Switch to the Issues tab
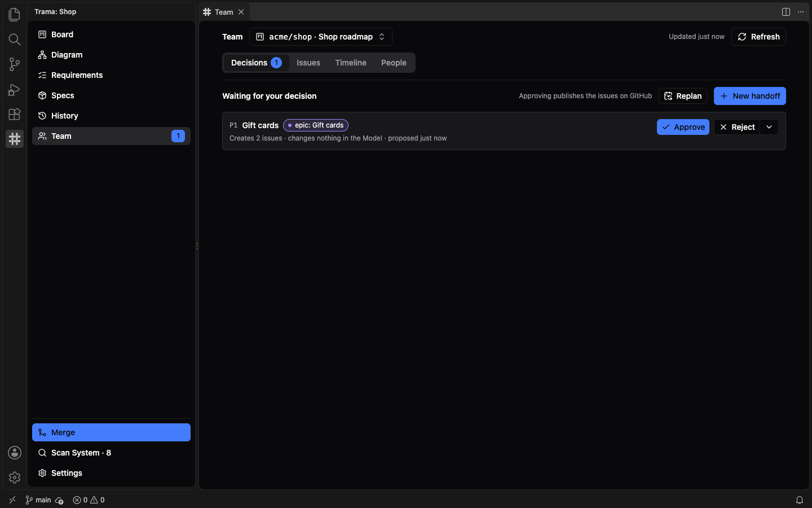 pos(308,63)
